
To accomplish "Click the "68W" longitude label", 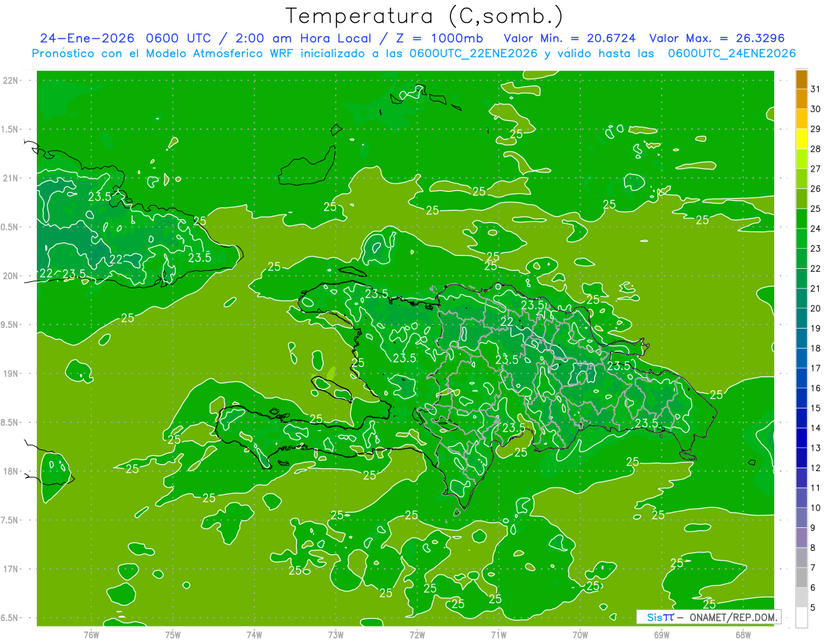I will coord(743,634).
